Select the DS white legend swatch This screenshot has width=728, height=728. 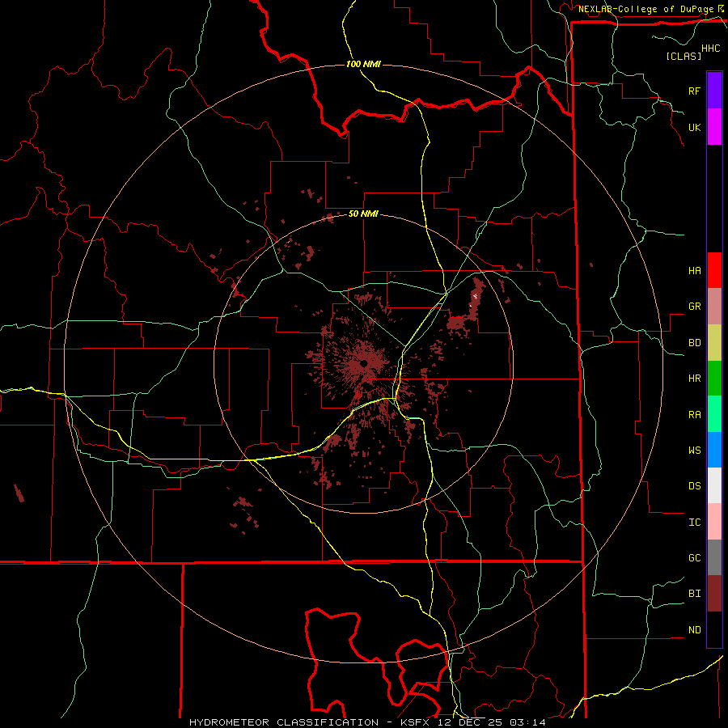point(714,485)
